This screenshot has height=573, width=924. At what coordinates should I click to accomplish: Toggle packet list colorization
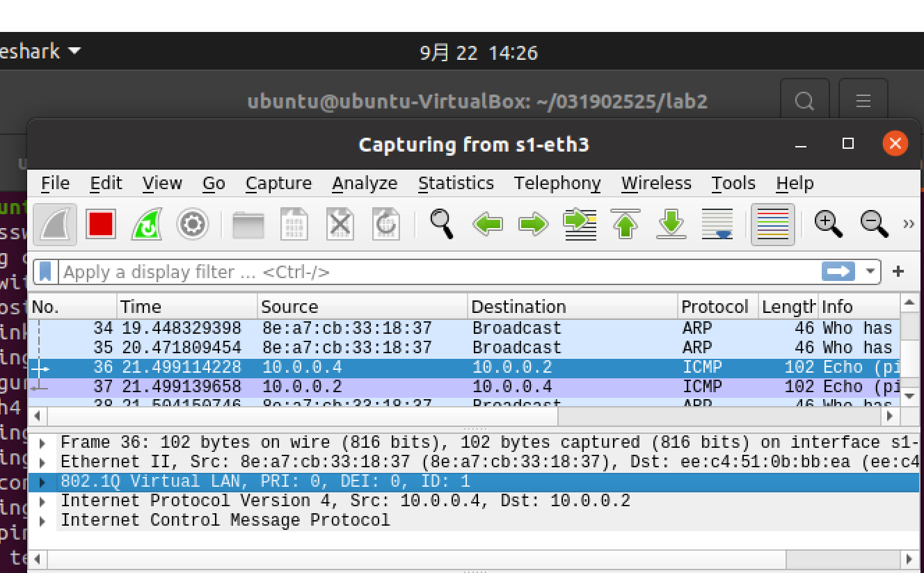point(772,225)
